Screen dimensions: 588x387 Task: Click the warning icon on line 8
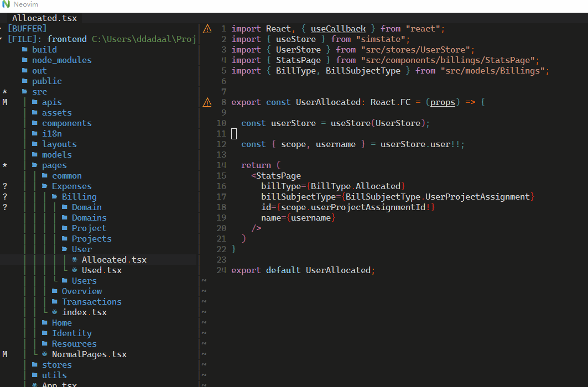(207, 102)
